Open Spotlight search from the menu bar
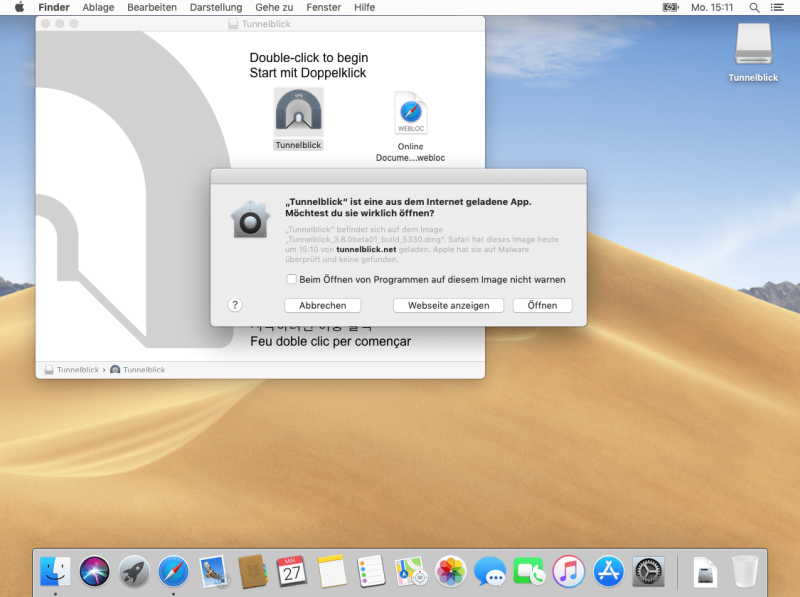 [755, 8]
